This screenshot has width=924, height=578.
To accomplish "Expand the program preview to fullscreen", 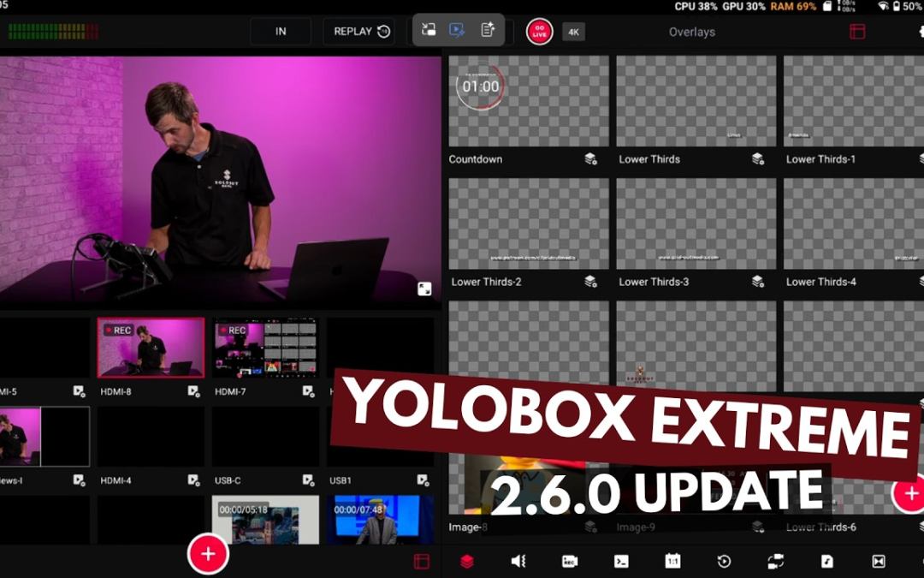I will (424, 289).
